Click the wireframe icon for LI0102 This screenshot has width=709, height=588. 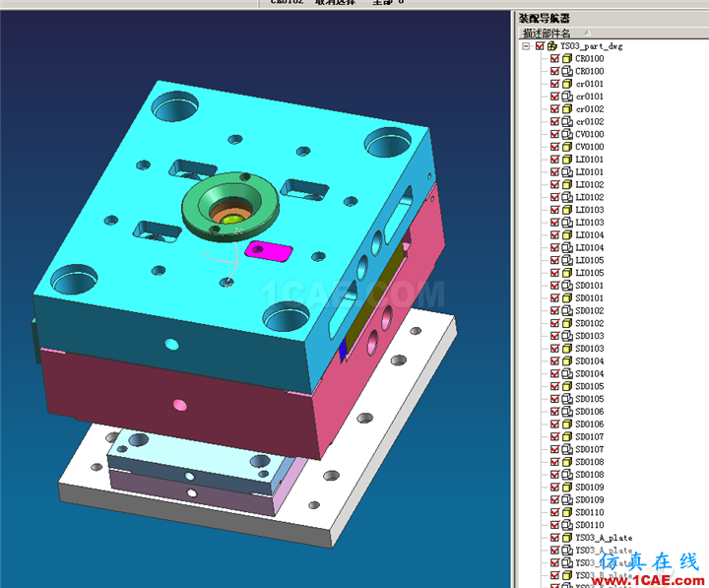tap(567, 197)
